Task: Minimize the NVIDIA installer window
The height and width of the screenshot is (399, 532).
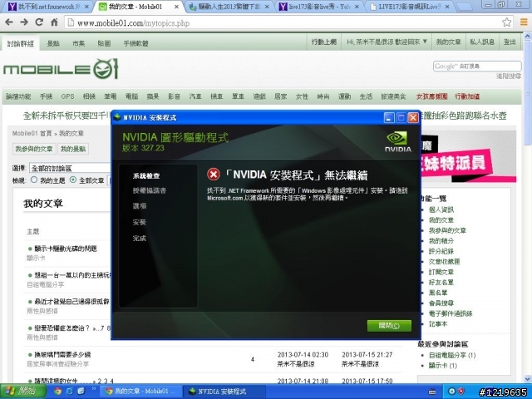Action: (x=389, y=118)
